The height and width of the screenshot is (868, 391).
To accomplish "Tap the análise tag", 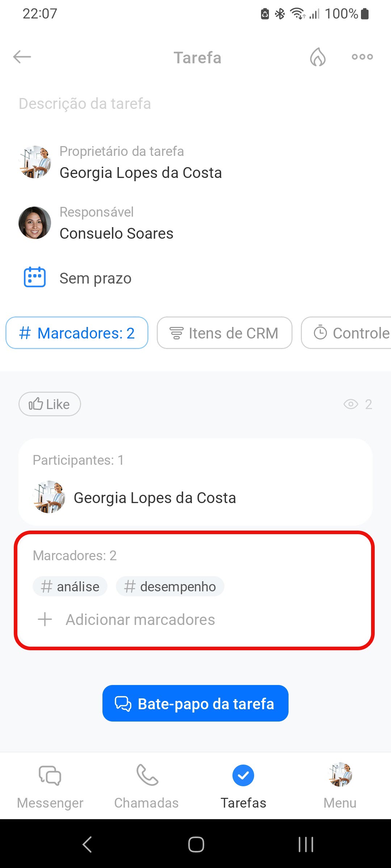I will (x=70, y=587).
